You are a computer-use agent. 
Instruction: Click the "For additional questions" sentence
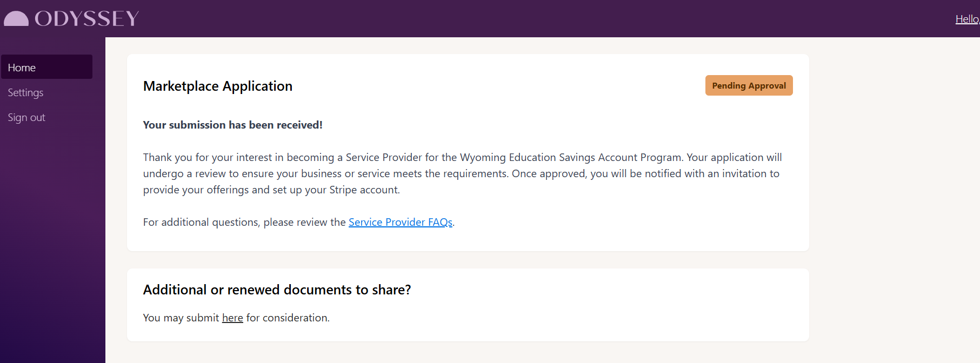tap(299, 222)
